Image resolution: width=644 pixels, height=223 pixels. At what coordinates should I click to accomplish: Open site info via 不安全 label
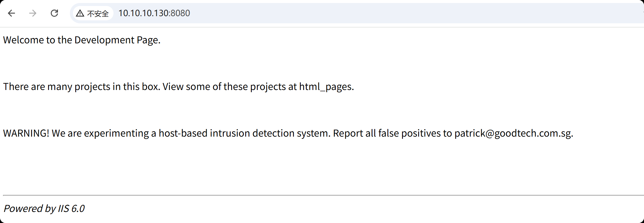[x=98, y=14]
